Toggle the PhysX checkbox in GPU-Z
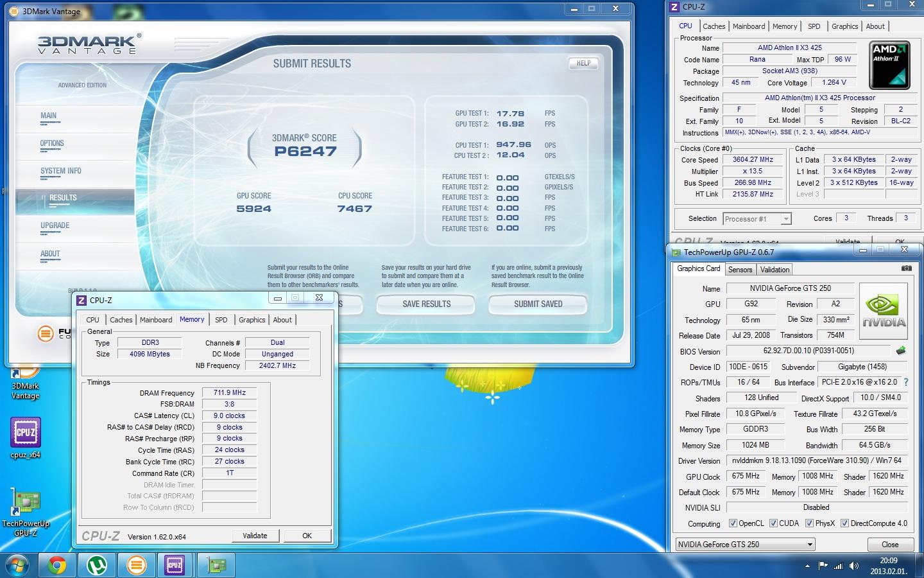The image size is (924, 578). 809,523
